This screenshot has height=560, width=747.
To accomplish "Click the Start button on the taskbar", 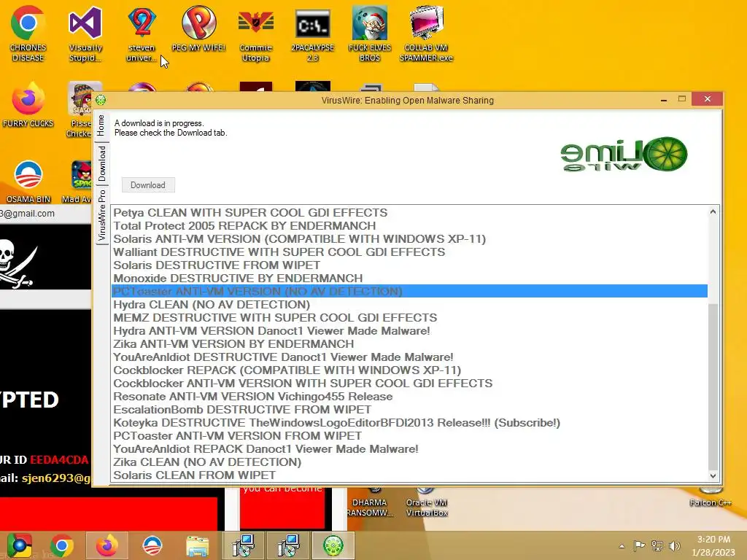I will [20, 545].
